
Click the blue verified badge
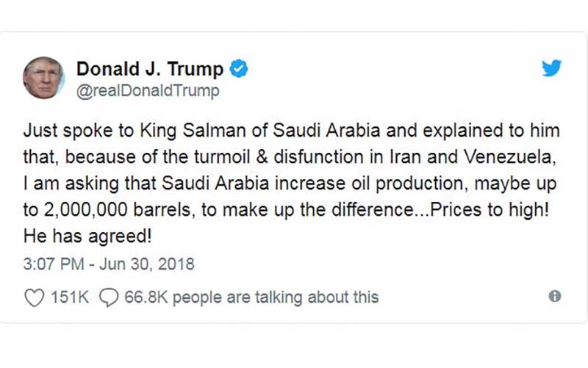(x=240, y=69)
